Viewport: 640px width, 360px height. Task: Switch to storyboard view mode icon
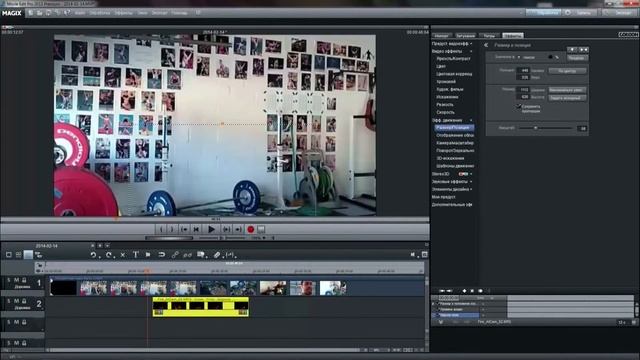coord(9,255)
